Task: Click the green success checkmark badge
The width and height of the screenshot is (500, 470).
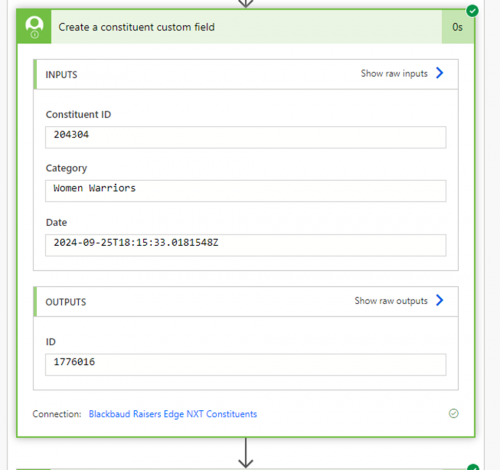Action: click(472, 11)
